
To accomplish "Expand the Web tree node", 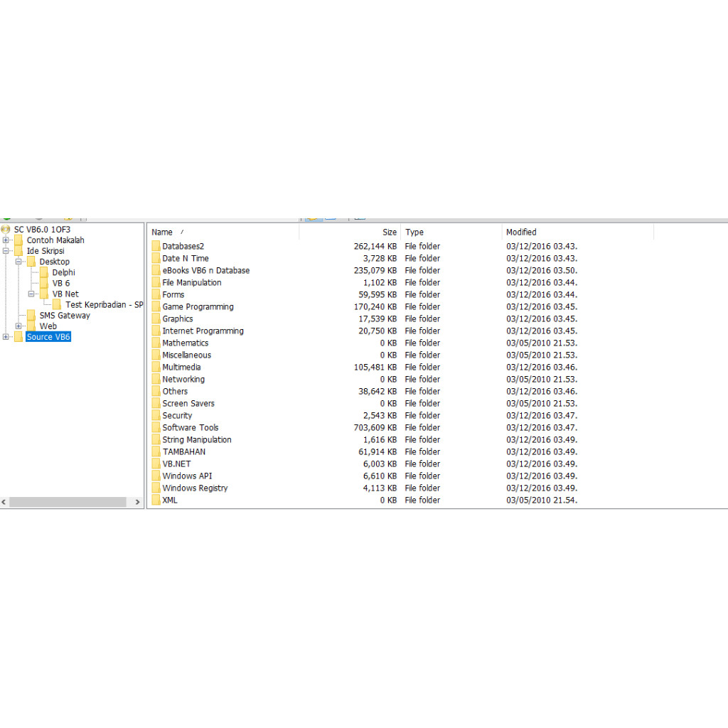I will (18, 326).
